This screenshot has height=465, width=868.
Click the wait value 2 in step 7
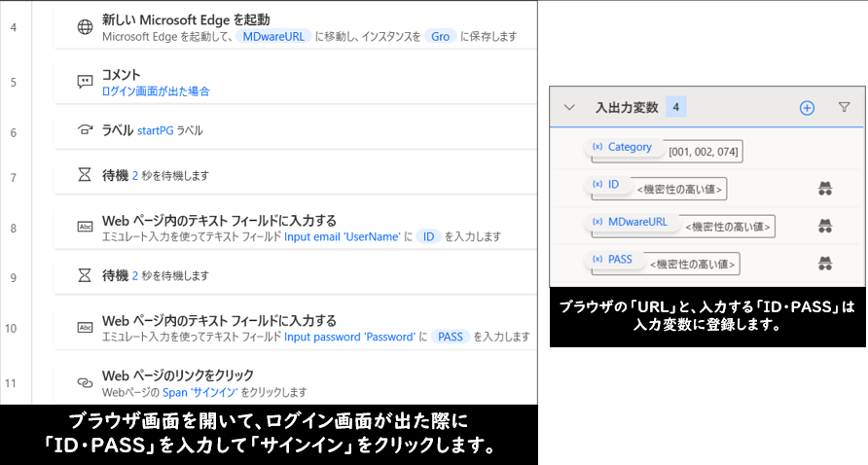click(134, 175)
